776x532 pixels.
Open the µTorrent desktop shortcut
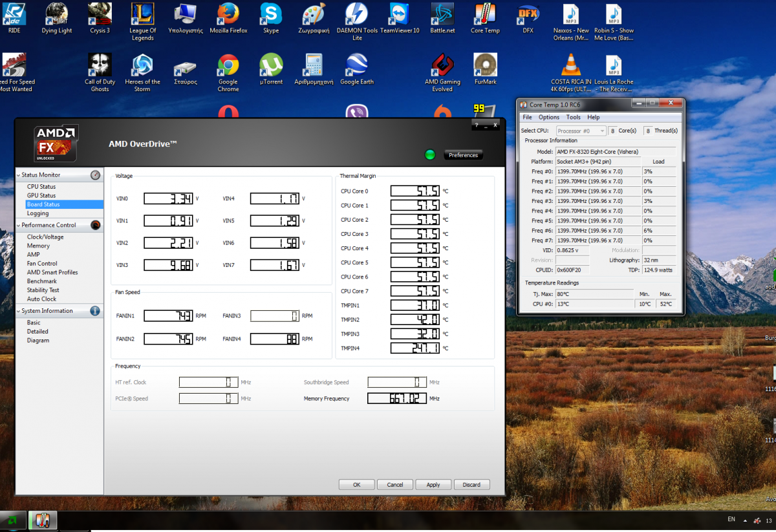coord(271,70)
